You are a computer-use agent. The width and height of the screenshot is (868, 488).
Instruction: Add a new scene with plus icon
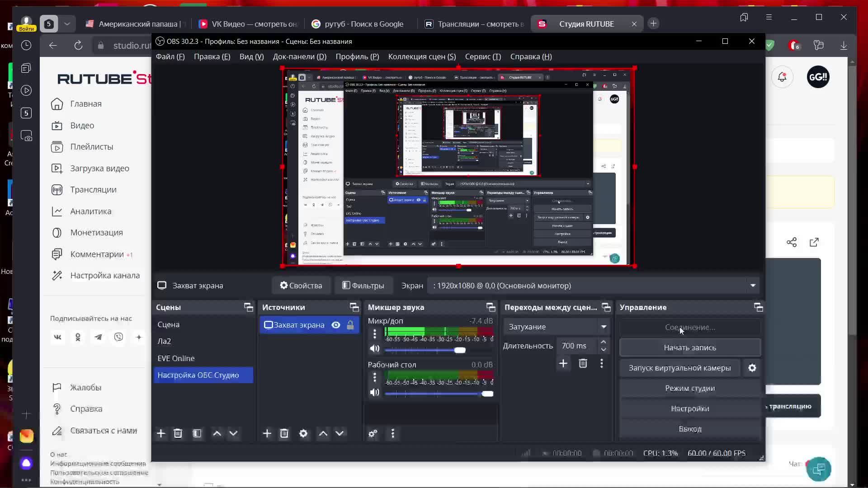[161, 434]
